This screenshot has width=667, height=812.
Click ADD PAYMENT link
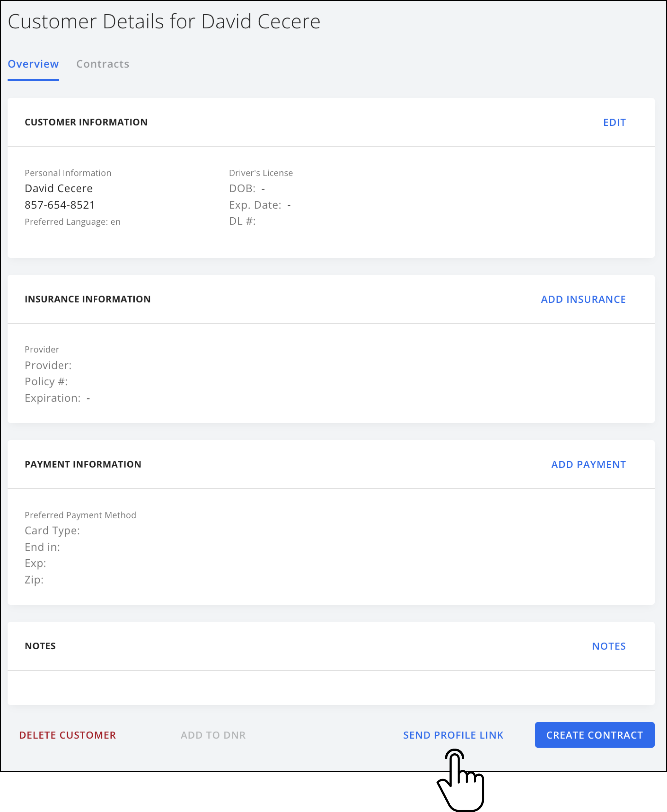pyautogui.click(x=588, y=465)
